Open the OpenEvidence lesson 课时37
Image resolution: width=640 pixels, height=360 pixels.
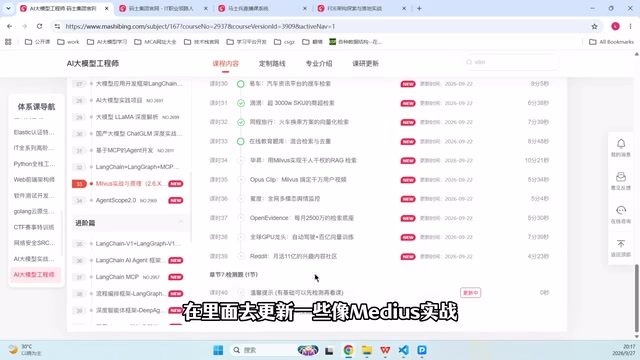[x=302, y=218]
